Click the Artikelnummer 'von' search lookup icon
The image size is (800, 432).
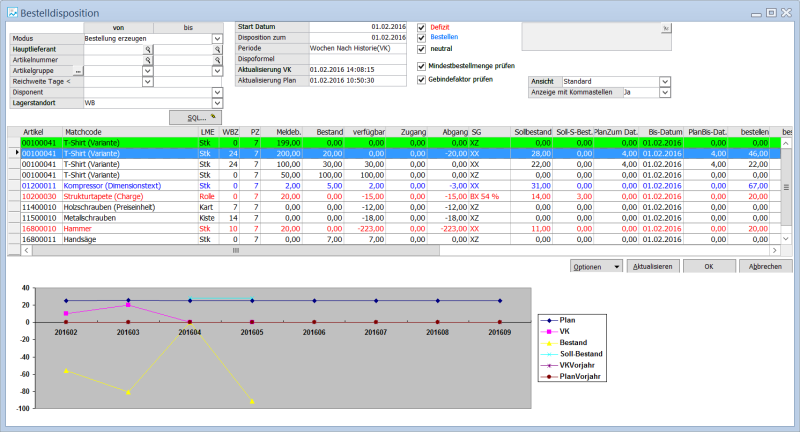pos(147,60)
